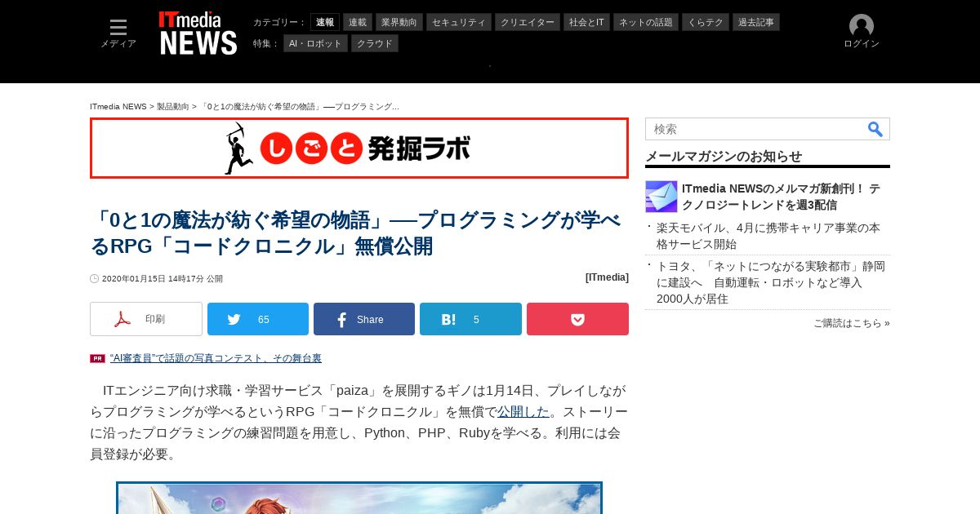Screen dimensions: 980x514
Task: Bookmark the article on Hatena (B!)
Action: [470, 319]
